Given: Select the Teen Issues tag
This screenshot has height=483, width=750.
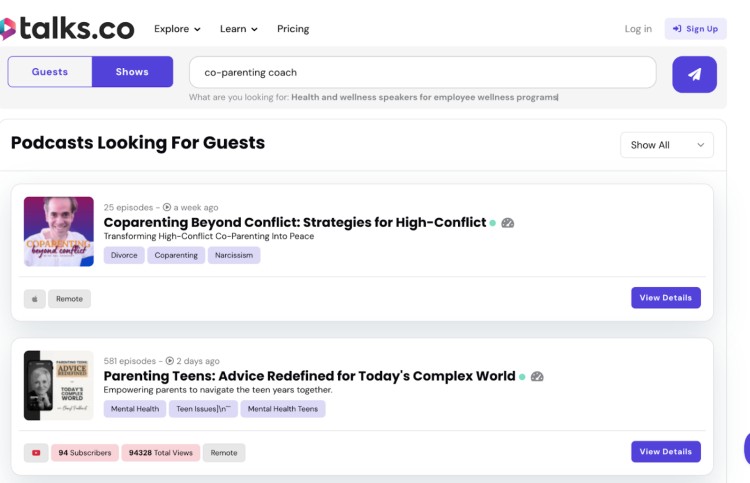Looking at the screenshot, I should click(x=203, y=409).
